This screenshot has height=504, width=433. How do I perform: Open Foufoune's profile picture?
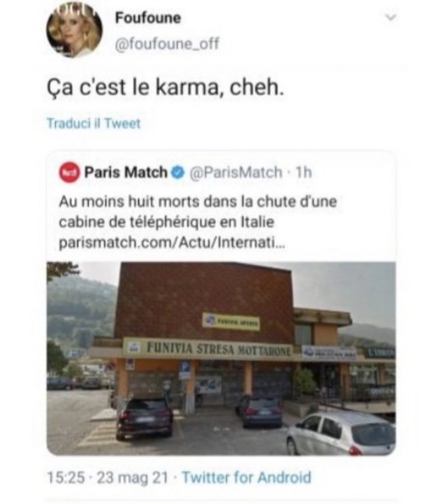pyautogui.click(x=75, y=31)
